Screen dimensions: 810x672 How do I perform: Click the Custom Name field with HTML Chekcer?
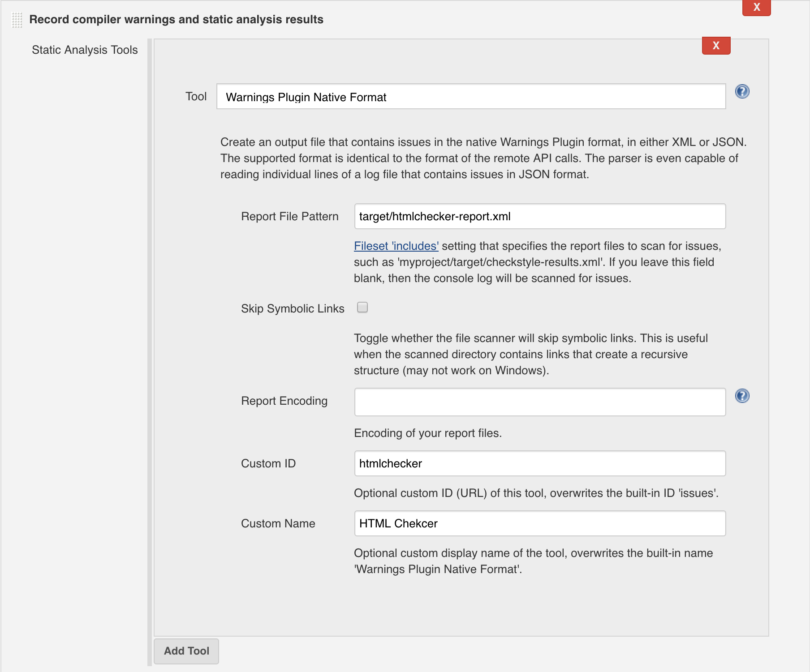tap(539, 524)
